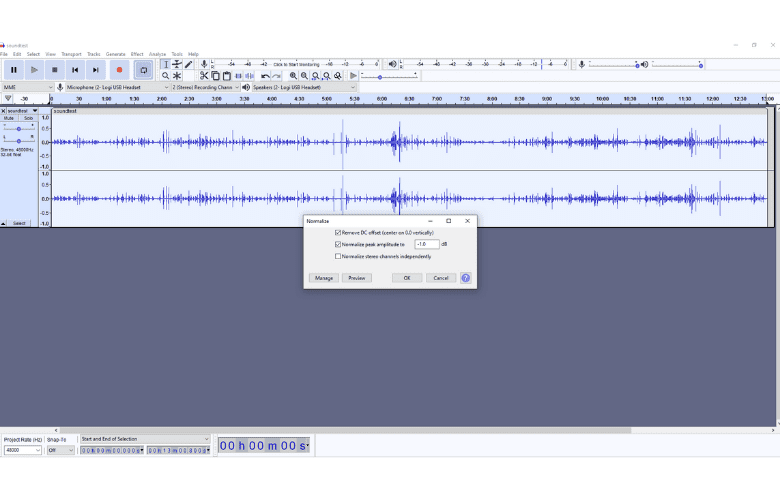This screenshot has width=780, height=500.
Task: Select the Draw (pencil) tool
Action: tap(188, 64)
